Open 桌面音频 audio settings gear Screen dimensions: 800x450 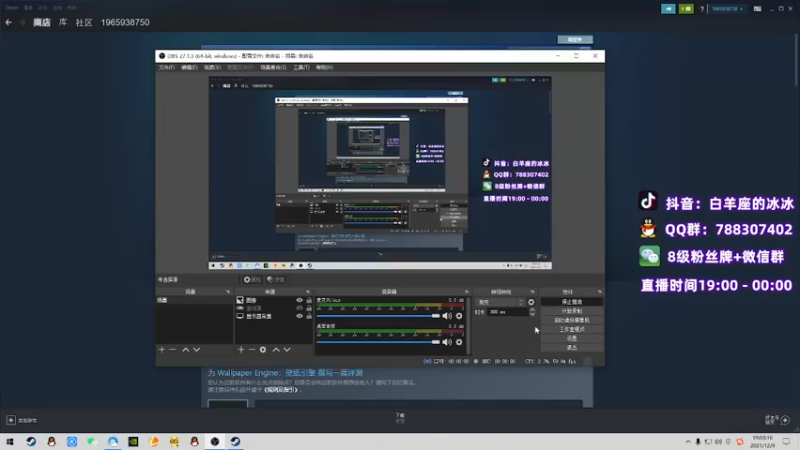click(x=459, y=342)
